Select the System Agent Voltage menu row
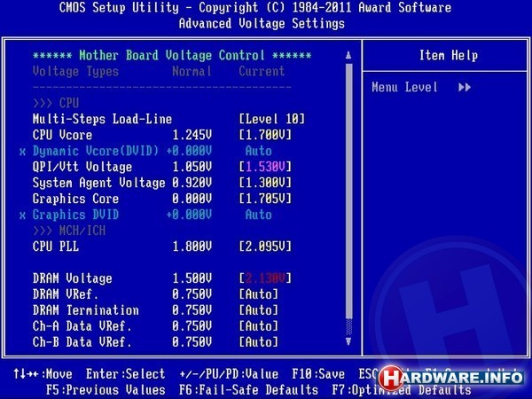Image resolution: width=532 pixels, height=399 pixels. pyautogui.click(x=99, y=183)
